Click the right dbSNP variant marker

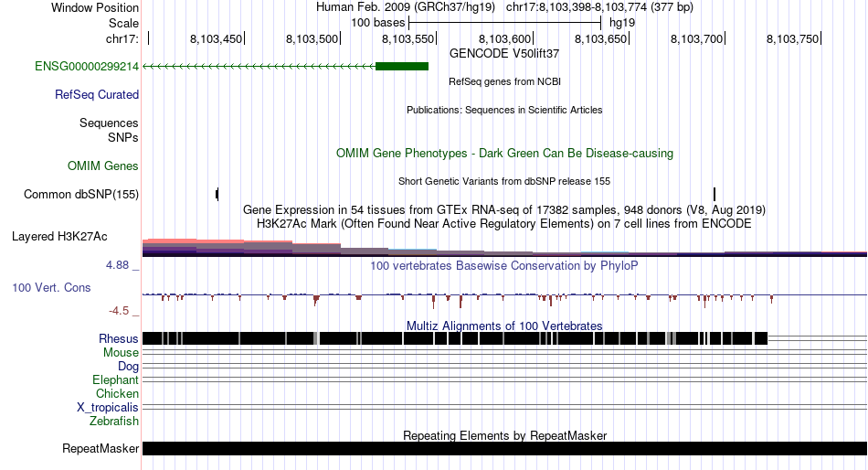click(715, 194)
